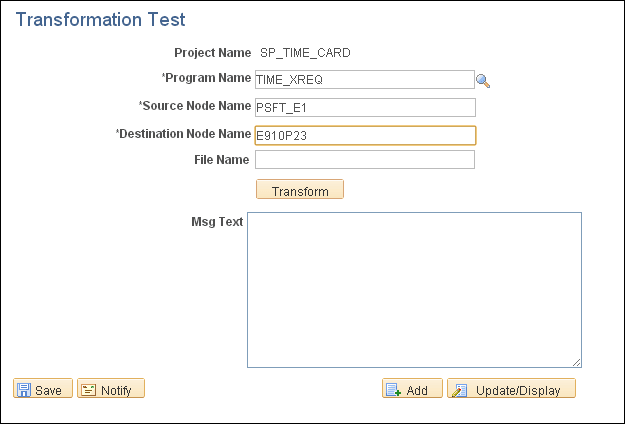Click into the Source Node Name field

365,108
